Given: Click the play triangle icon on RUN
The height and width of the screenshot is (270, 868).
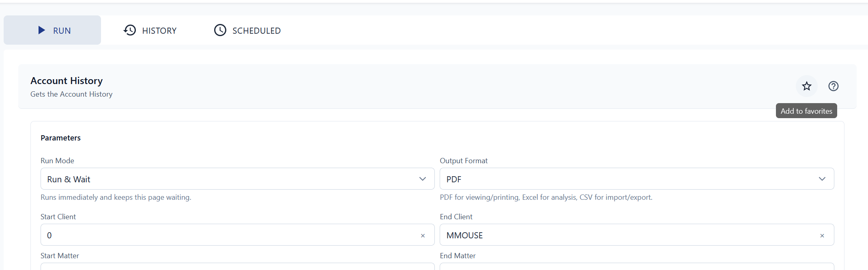Looking at the screenshot, I should pyautogui.click(x=41, y=30).
